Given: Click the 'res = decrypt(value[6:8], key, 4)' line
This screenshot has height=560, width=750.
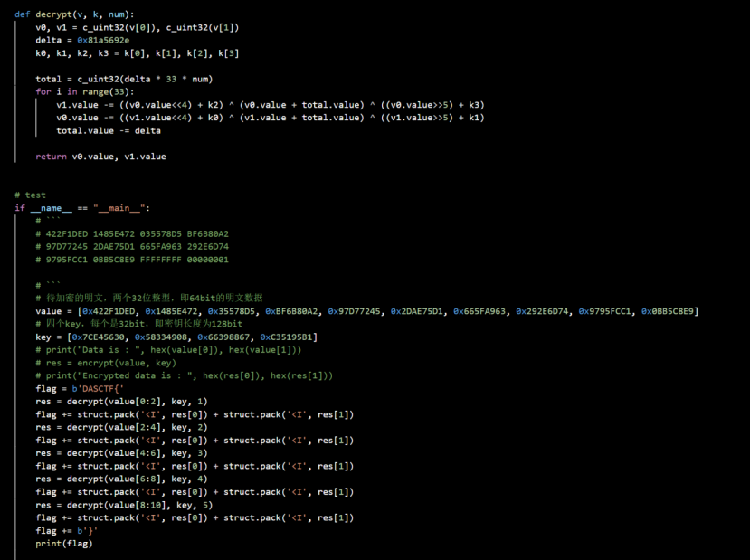Looking at the screenshot, I should tap(121, 479).
